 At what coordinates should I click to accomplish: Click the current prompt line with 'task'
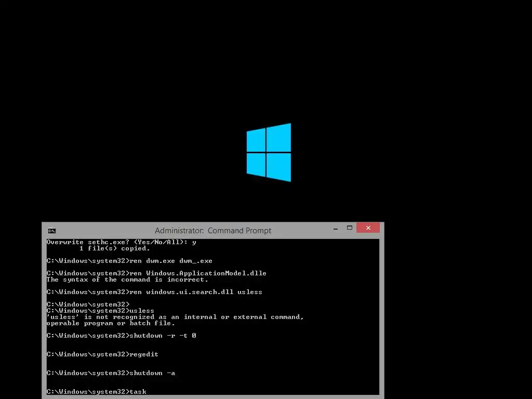(96, 392)
